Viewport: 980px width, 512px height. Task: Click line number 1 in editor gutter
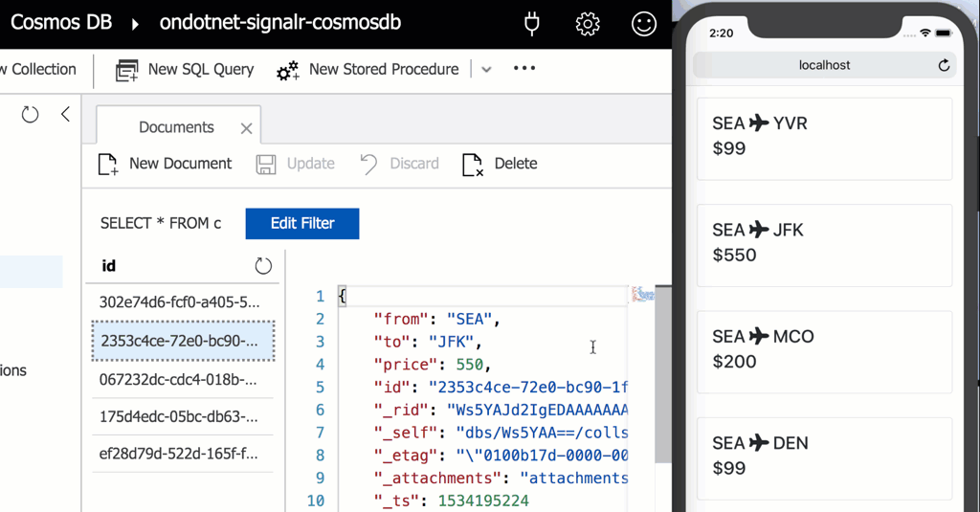tap(320, 297)
